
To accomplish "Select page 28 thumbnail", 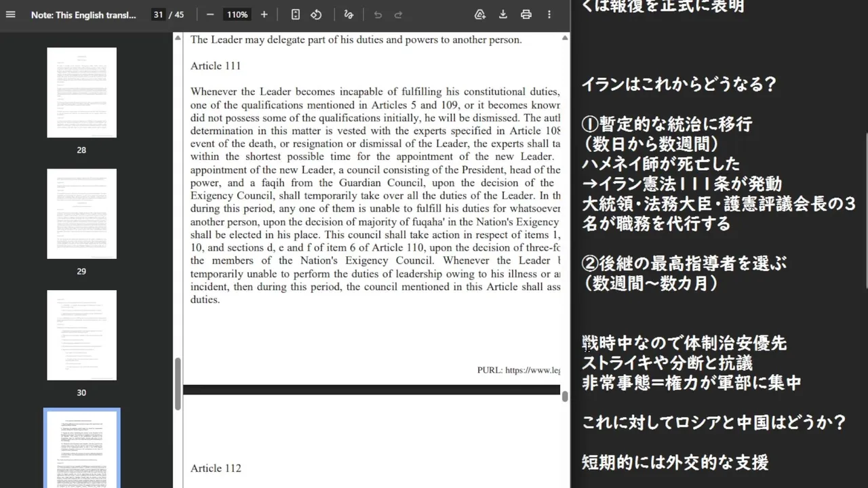I will pos(81,92).
